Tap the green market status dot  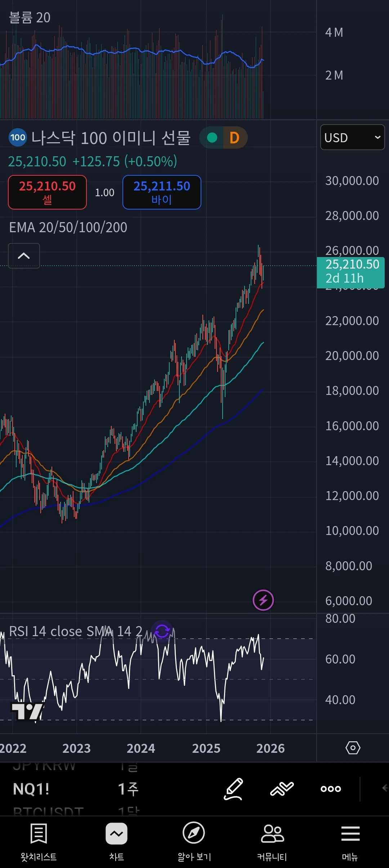pos(212,138)
